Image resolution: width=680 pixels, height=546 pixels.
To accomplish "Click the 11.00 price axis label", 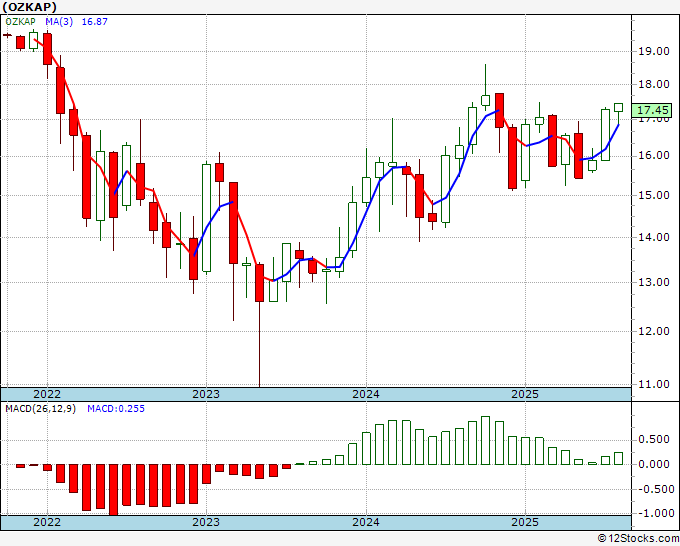I will click(x=654, y=384).
